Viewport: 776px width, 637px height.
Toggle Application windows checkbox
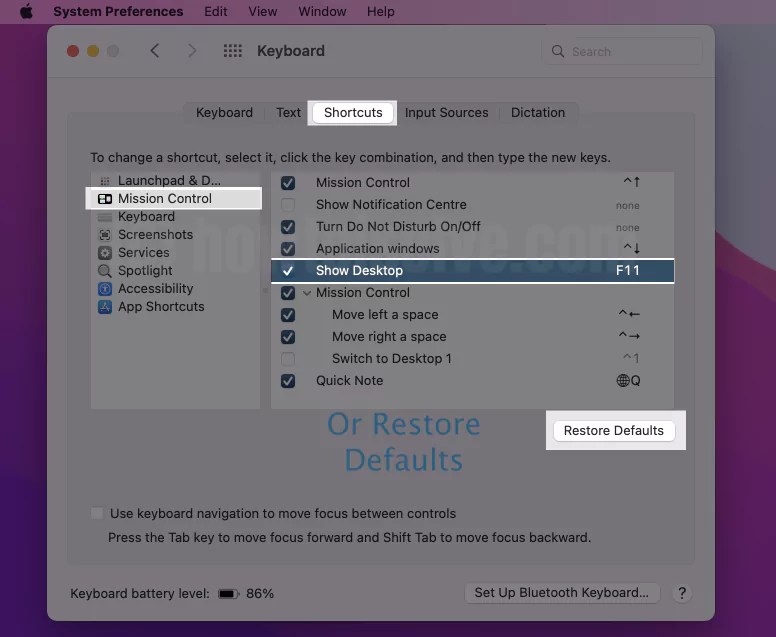288,248
